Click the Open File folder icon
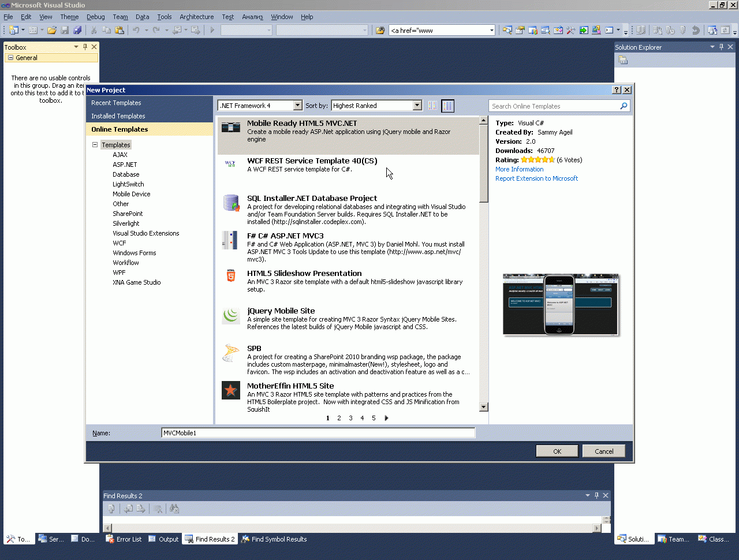Viewport: 739px width, 560px height. (x=52, y=30)
